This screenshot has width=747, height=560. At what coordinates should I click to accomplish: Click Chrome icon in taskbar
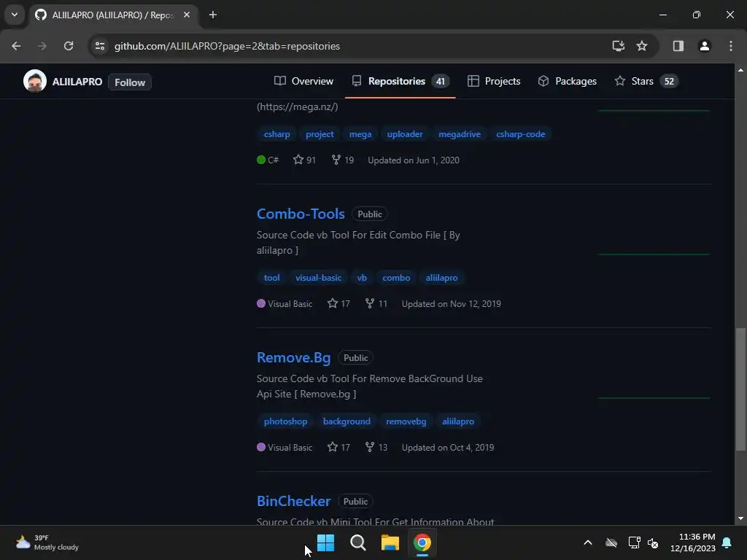tap(422, 542)
